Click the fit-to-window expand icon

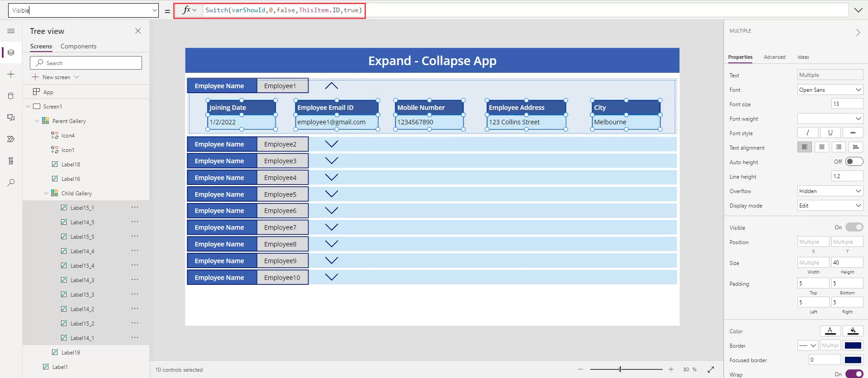(x=711, y=369)
